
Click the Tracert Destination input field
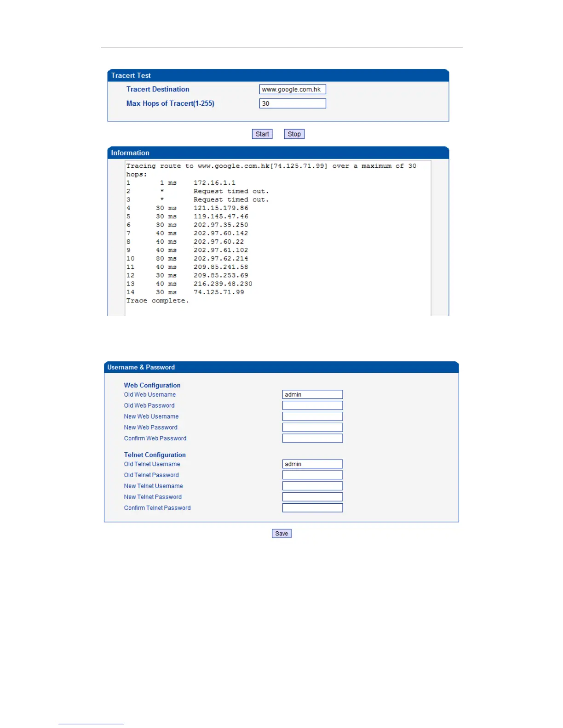(x=293, y=89)
